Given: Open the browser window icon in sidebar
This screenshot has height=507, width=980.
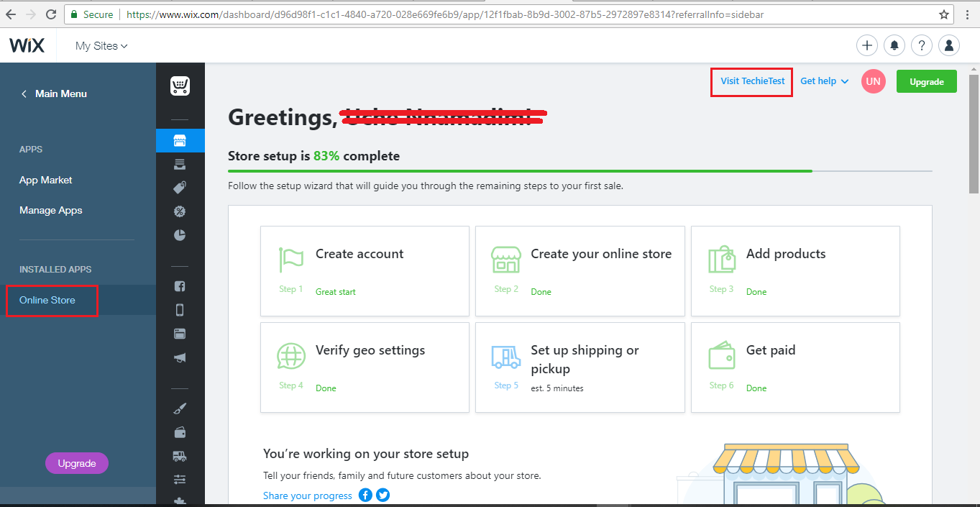Looking at the screenshot, I should pyautogui.click(x=180, y=334).
